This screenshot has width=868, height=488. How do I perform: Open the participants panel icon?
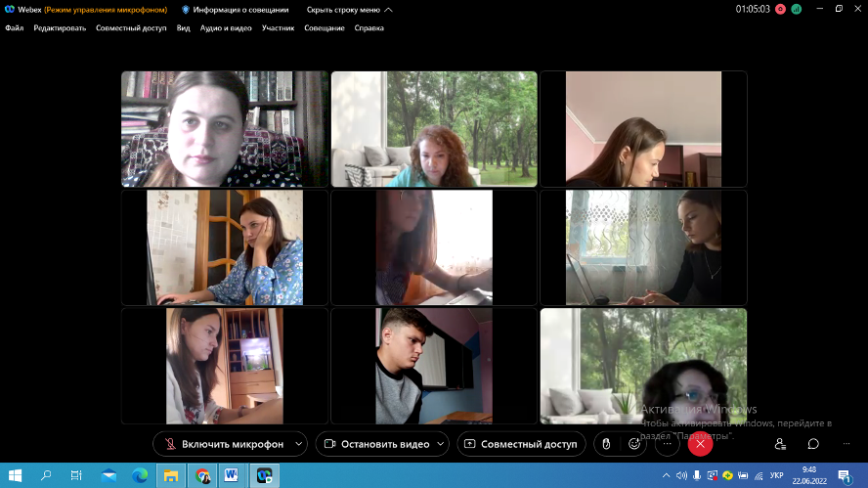(x=780, y=444)
